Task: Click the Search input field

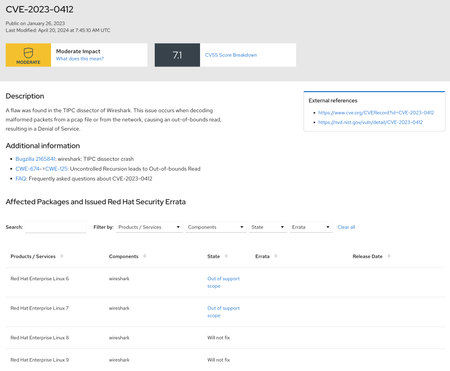Action: 56,227
